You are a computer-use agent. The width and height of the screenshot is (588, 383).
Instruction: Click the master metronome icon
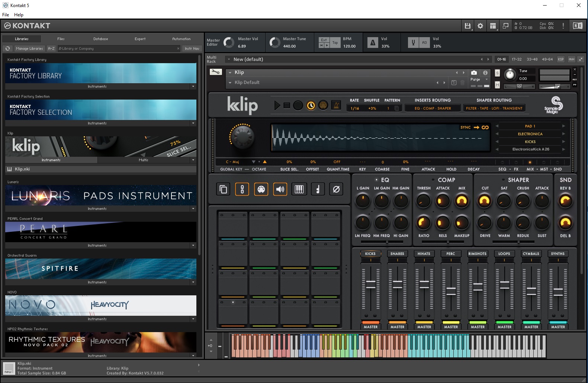373,42
